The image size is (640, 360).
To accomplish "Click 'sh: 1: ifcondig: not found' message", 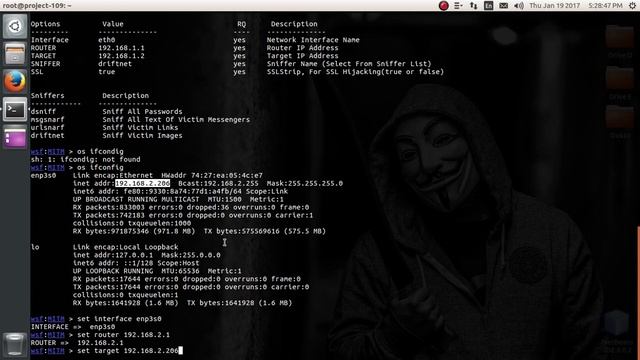I will pos(85,159).
